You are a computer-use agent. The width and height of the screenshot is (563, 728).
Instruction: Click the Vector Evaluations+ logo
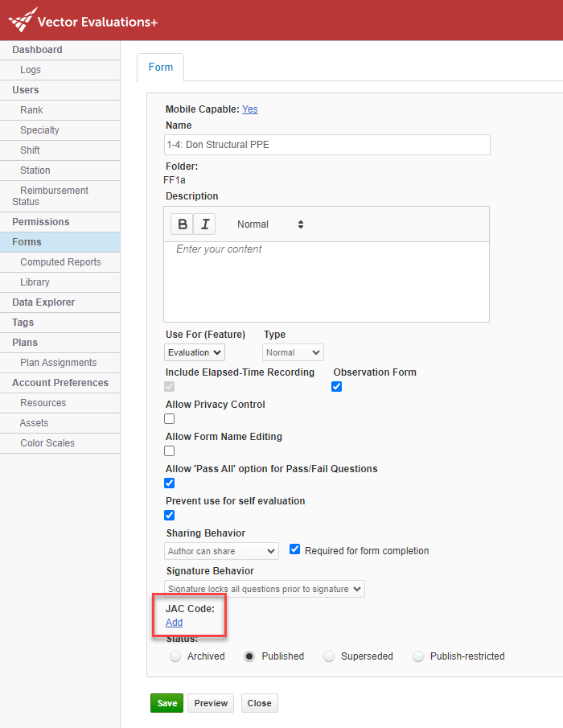click(80, 20)
